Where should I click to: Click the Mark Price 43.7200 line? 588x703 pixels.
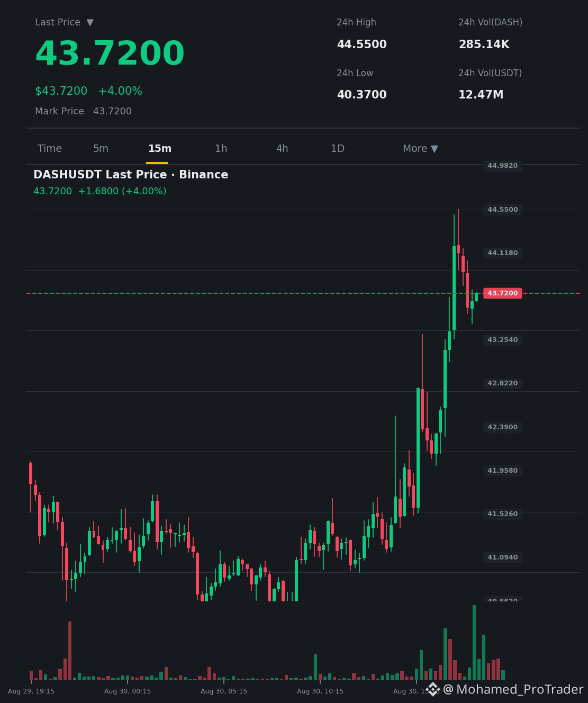83,111
